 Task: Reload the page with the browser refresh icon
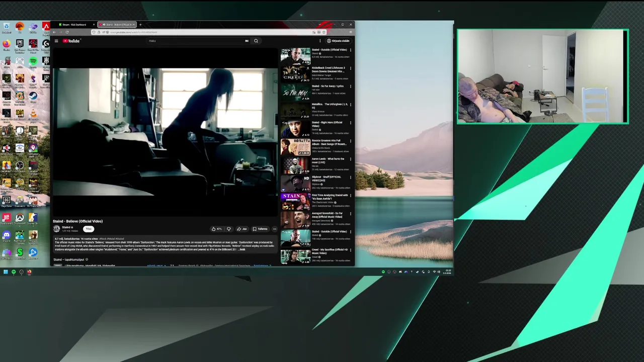click(67, 32)
